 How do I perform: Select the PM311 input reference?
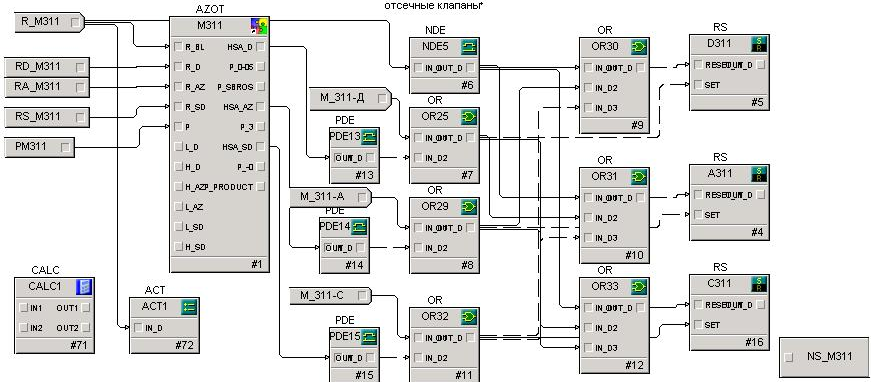coord(39,147)
